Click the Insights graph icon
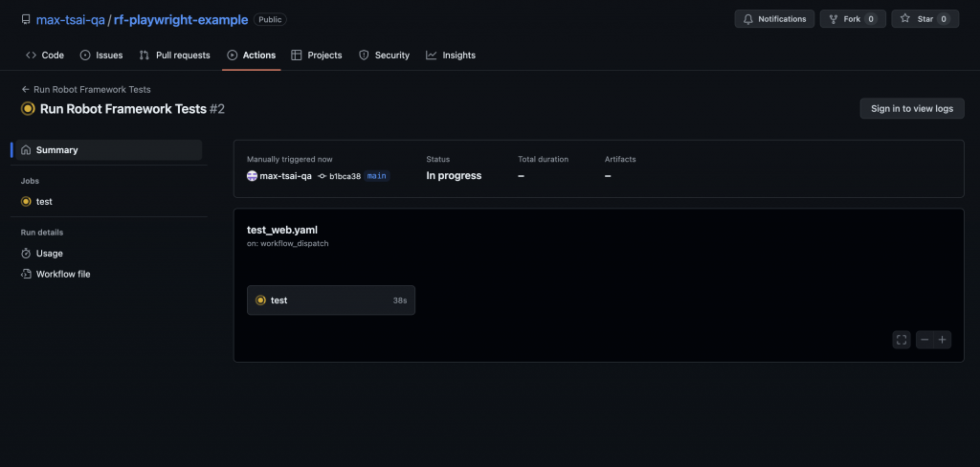980x467 pixels. click(432, 55)
